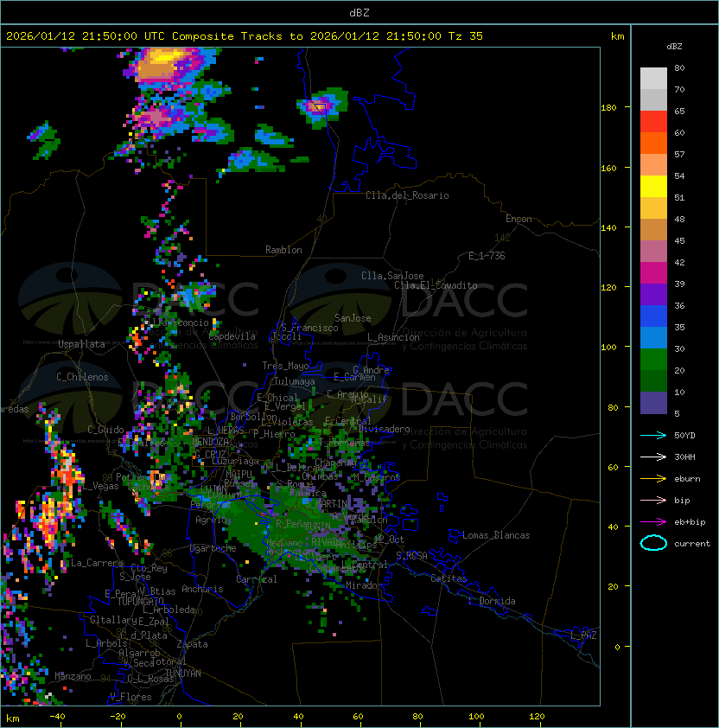Image resolution: width=719 pixels, height=728 pixels.
Task: Click the 'TUNUYAN' place label
Action: 183,674
